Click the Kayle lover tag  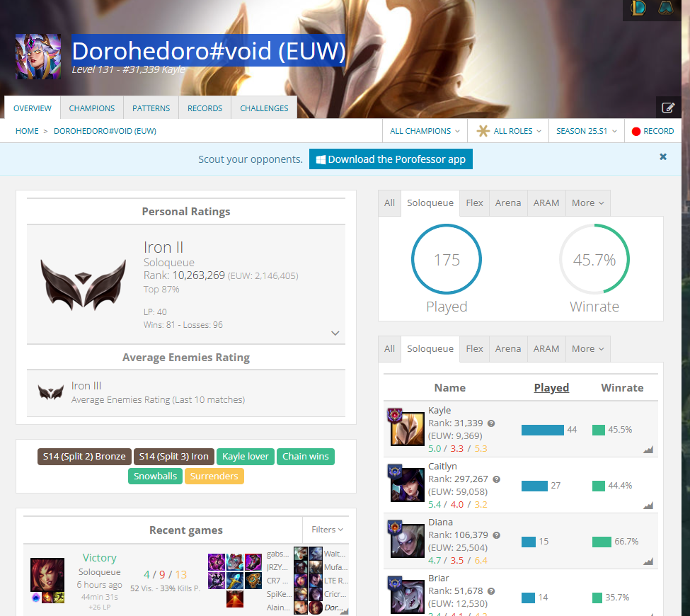[x=246, y=457]
